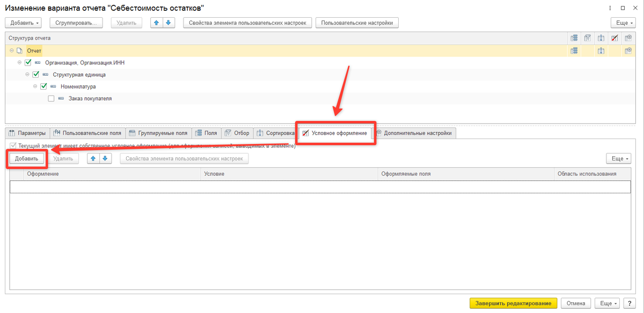Switch to the Пользовательские поля tab
The width and height of the screenshot is (644, 313).
pos(88,133)
